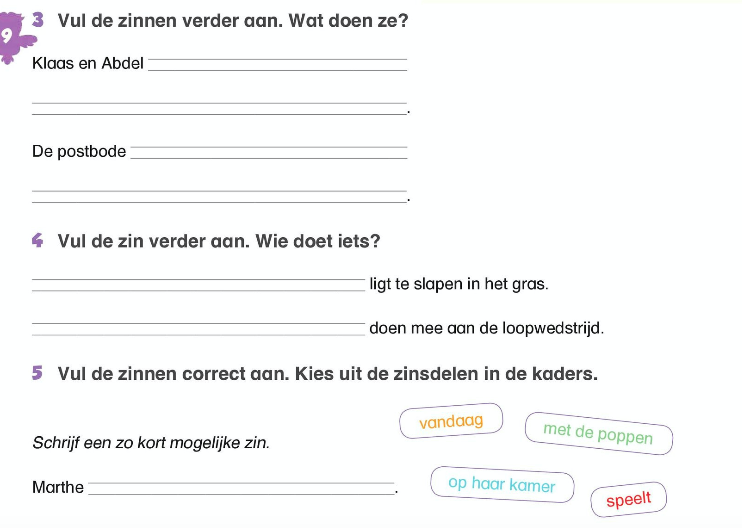The width and height of the screenshot is (742, 528).
Task: Click the red "speelt" word box
Action: 628,499
